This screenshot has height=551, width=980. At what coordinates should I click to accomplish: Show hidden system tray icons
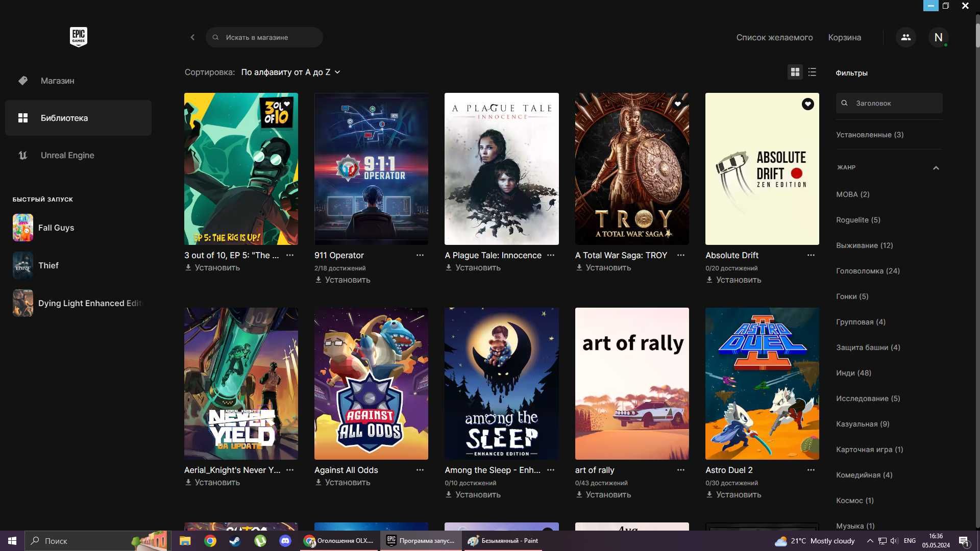pos(870,541)
